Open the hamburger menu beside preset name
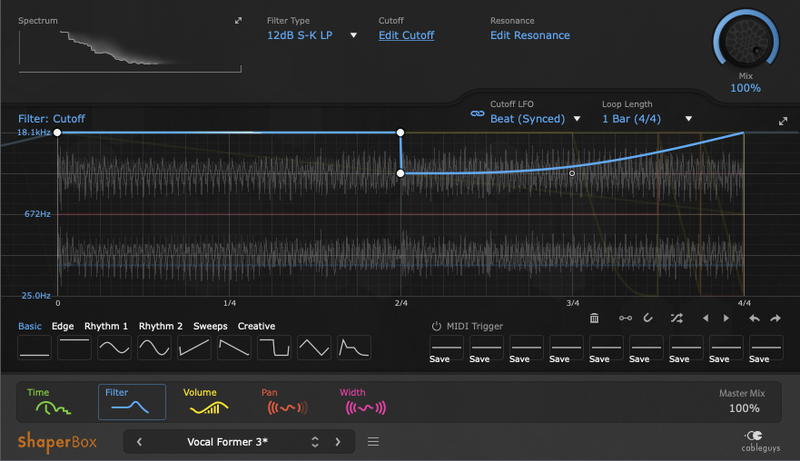This screenshot has width=800, height=461. coord(373,442)
